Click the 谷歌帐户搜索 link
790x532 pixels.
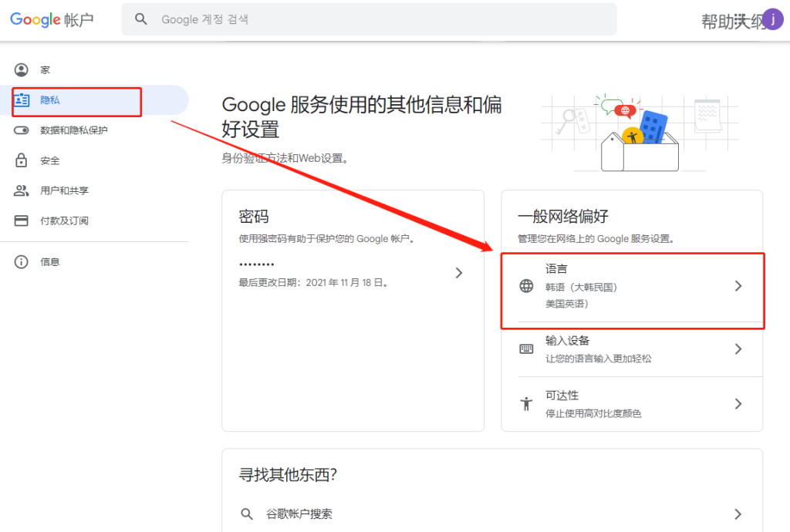click(299, 513)
